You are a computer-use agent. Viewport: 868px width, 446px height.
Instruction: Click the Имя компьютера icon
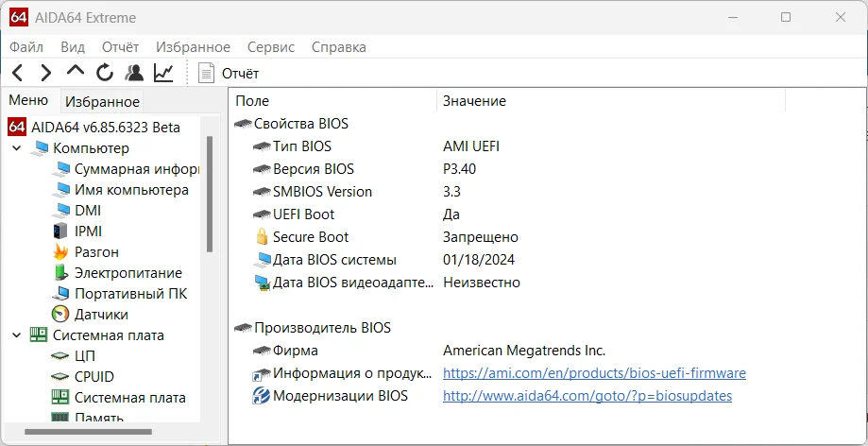tap(61, 190)
